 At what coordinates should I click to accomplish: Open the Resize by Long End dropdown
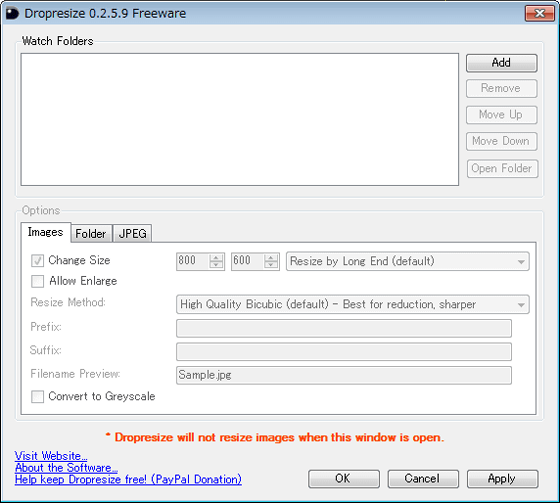[408, 262]
